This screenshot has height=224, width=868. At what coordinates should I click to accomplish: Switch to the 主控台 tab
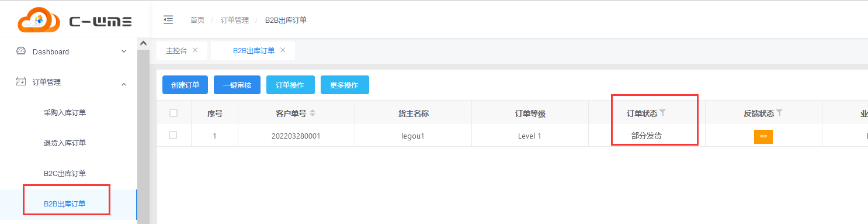click(176, 51)
